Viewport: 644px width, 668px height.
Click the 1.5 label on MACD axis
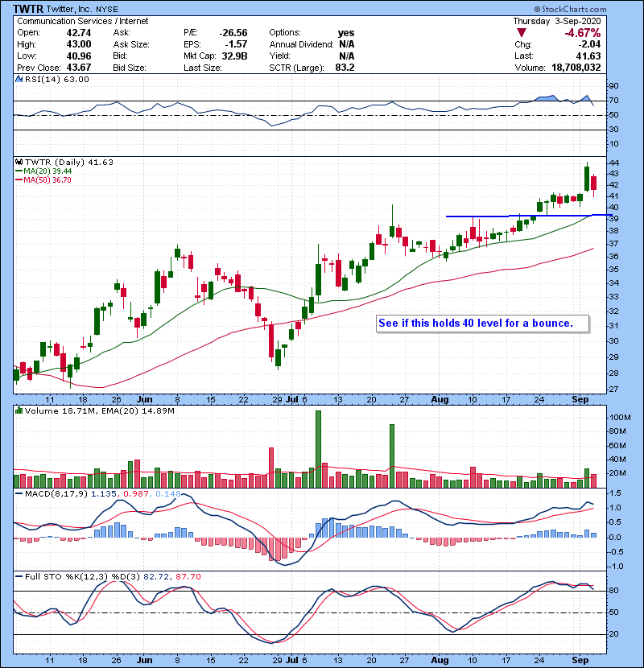616,493
